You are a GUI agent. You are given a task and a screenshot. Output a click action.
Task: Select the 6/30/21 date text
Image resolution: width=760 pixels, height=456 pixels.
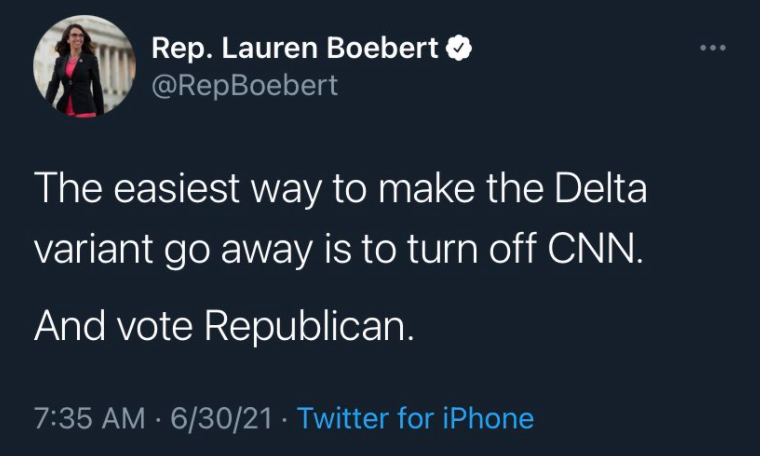pyautogui.click(x=224, y=417)
